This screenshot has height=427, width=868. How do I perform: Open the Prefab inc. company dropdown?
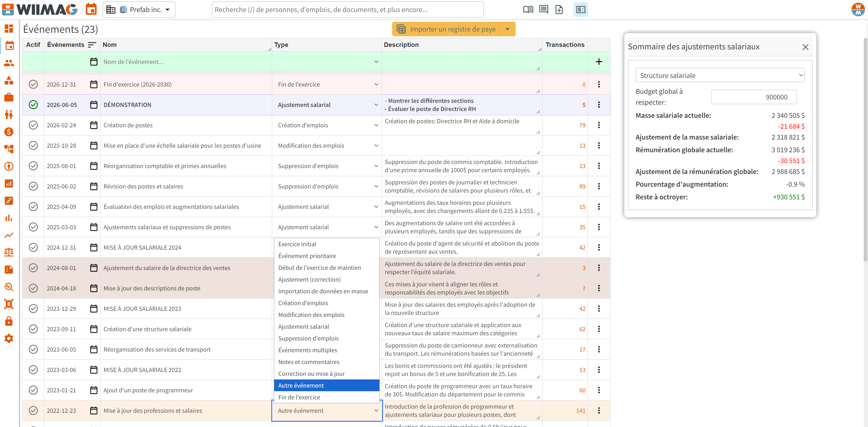click(x=139, y=10)
